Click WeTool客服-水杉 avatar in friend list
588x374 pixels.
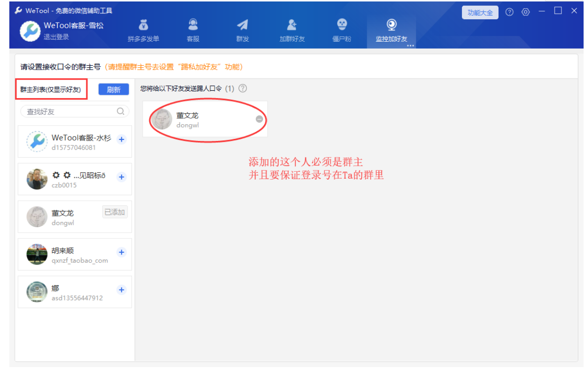37,141
